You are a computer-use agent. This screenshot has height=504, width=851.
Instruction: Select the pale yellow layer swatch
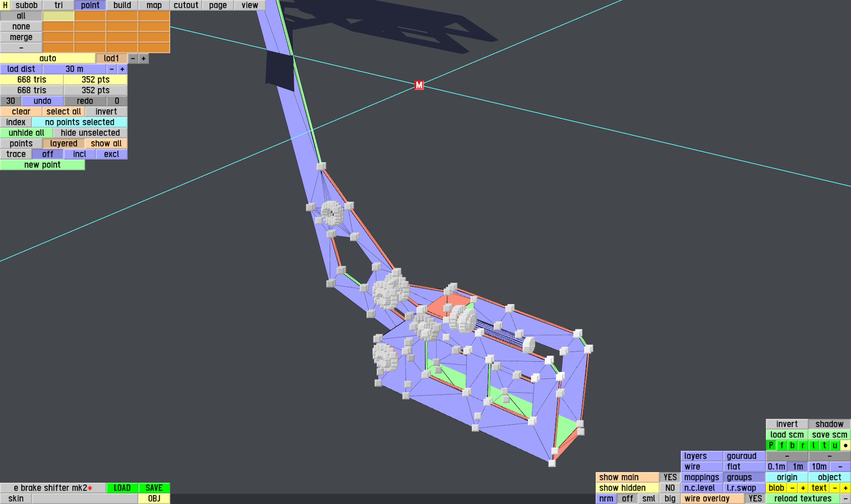[58, 16]
